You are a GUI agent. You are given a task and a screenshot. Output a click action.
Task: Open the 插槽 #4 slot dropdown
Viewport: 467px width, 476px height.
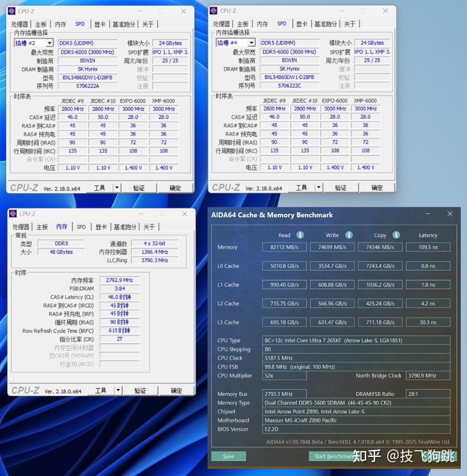pyautogui.click(x=251, y=43)
